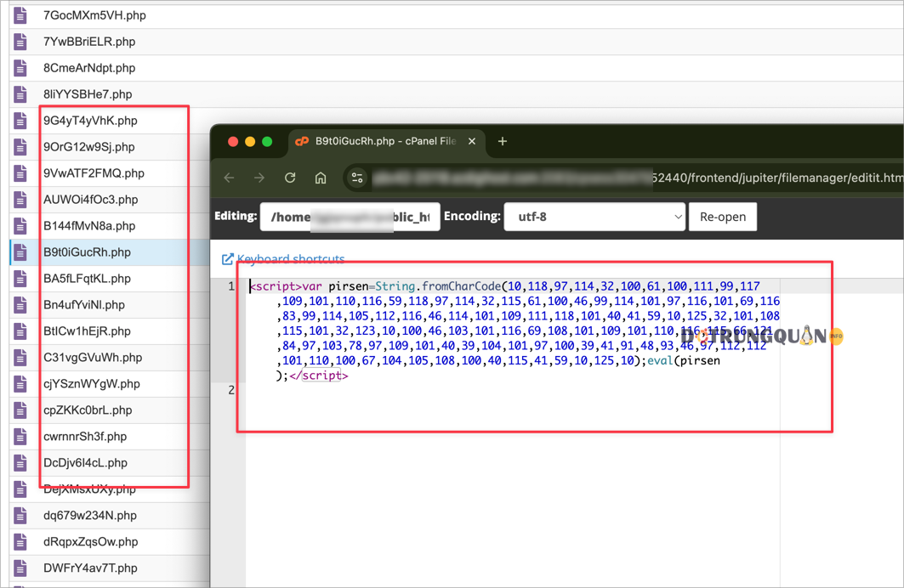Select file AUWOi4fOc3.php
The height and width of the screenshot is (588, 904).
point(90,200)
